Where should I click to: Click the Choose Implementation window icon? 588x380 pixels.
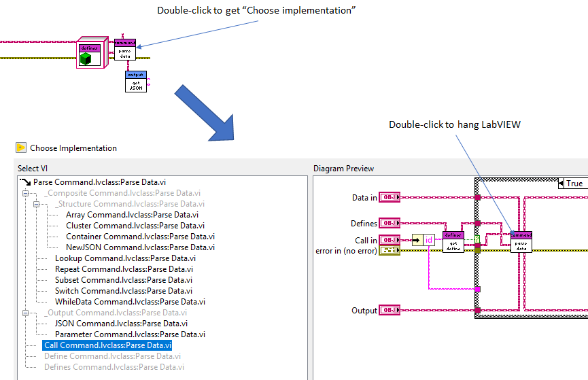pos(21,148)
